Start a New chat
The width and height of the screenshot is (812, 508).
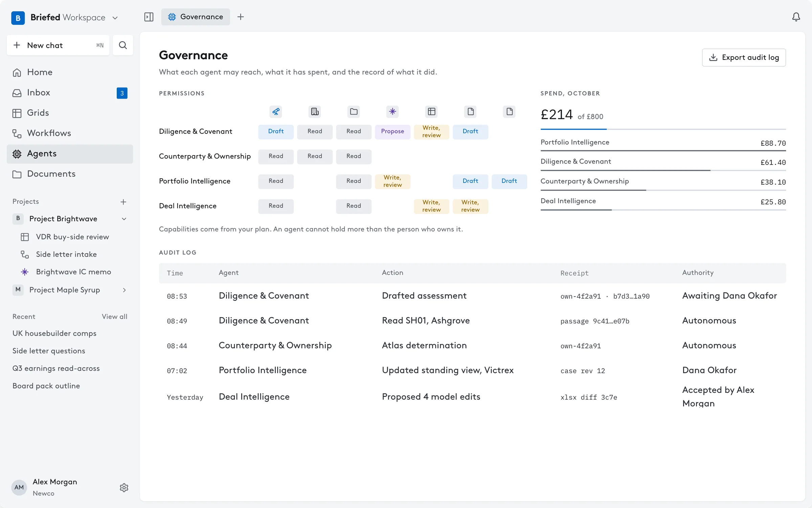click(58, 45)
